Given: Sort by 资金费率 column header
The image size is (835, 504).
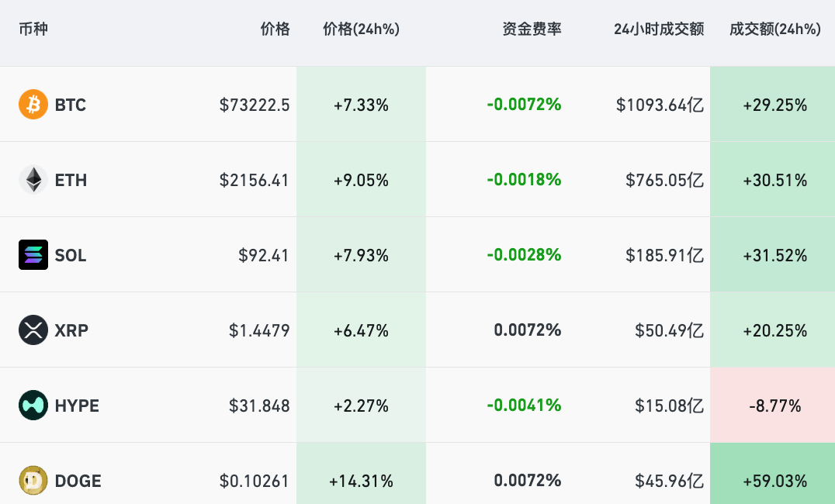Looking at the screenshot, I should (532, 29).
